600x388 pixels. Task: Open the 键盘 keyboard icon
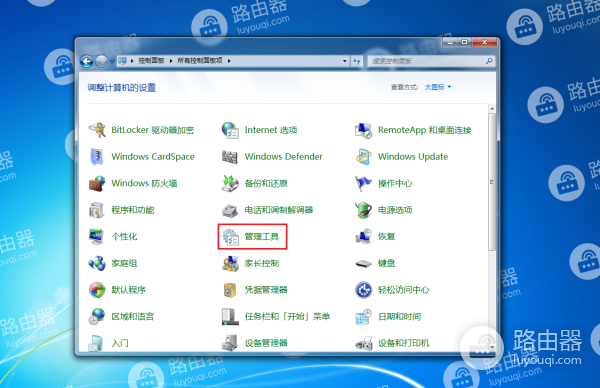pyautogui.click(x=364, y=264)
